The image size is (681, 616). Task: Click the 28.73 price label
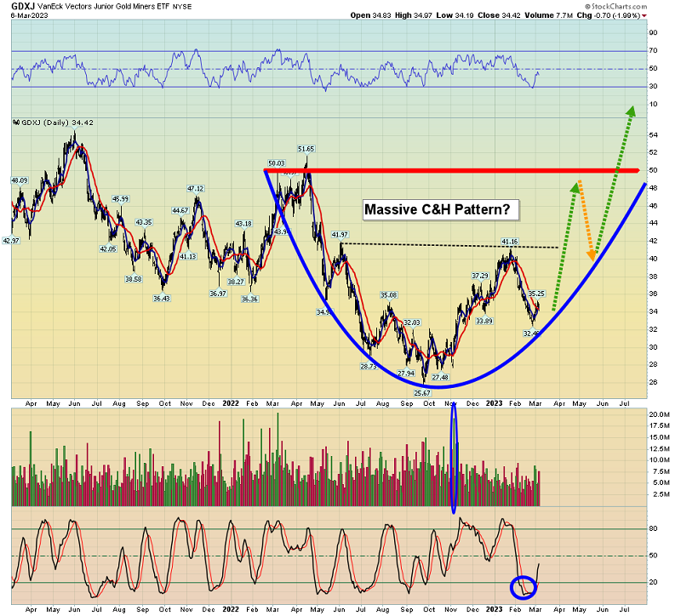tap(369, 367)
